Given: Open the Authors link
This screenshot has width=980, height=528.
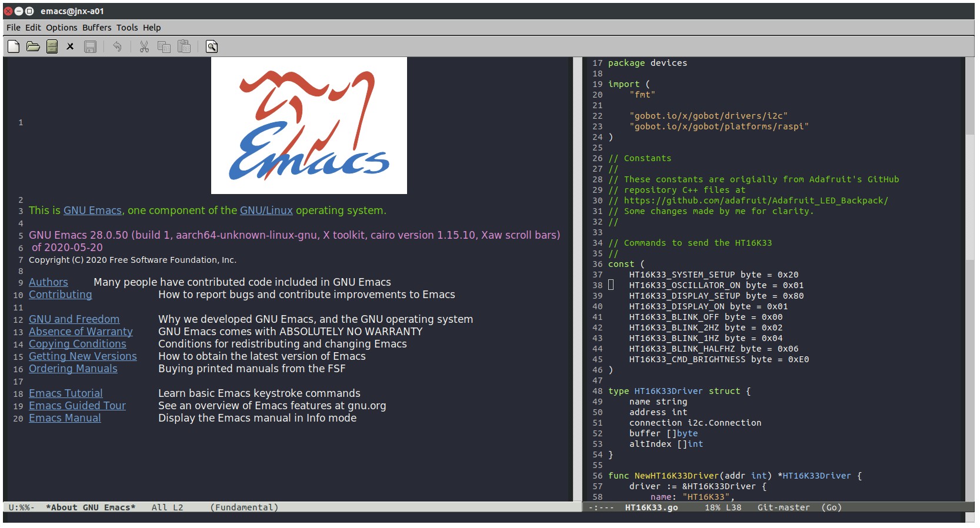Looking at the screenshot, I should click(48, 282).
